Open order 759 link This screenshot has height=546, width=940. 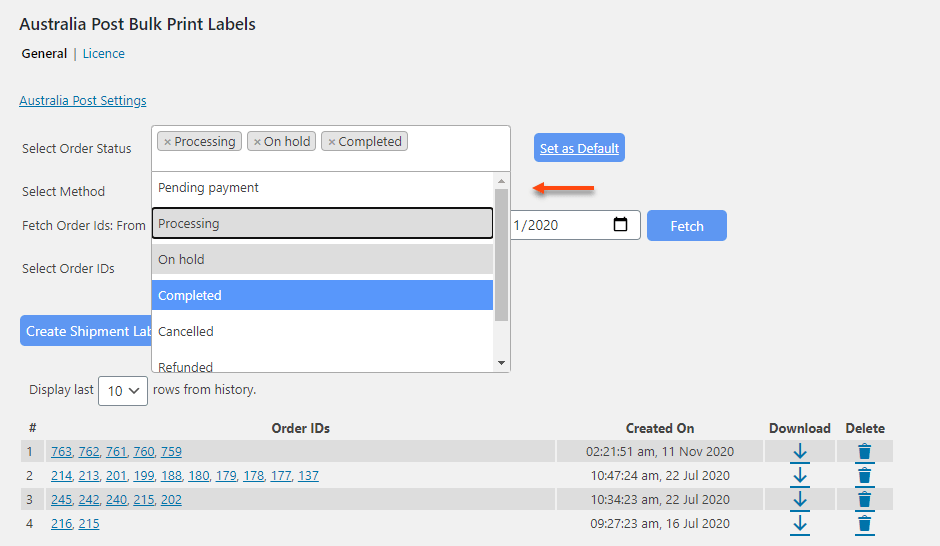pyautogui.click(x=171, y=452)
